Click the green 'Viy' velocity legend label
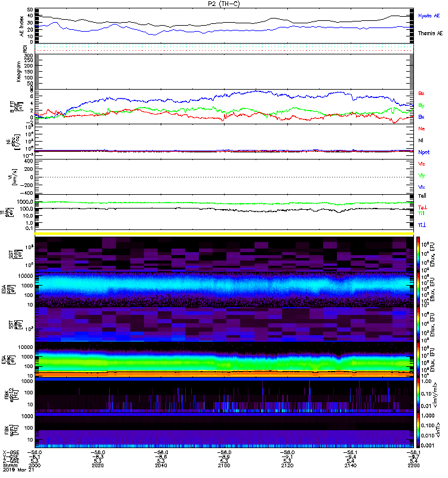This screenshot has width=448, height=478. click(x=422, y=176)
